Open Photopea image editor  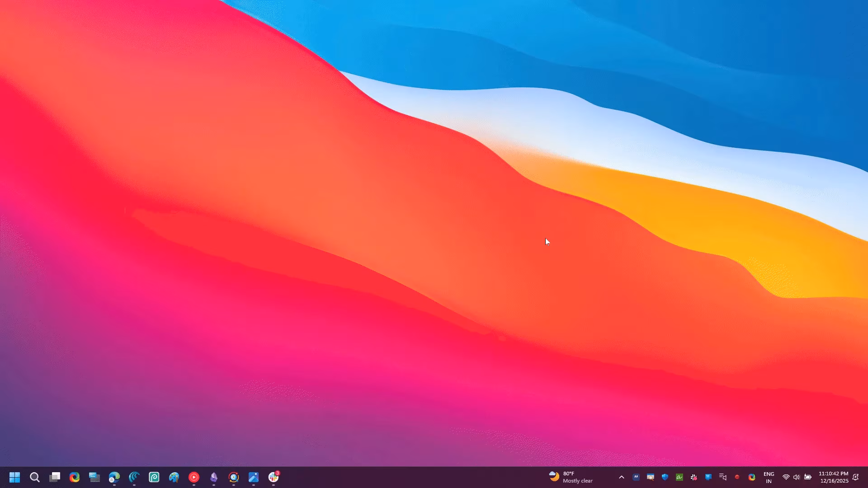pos(154,478)
